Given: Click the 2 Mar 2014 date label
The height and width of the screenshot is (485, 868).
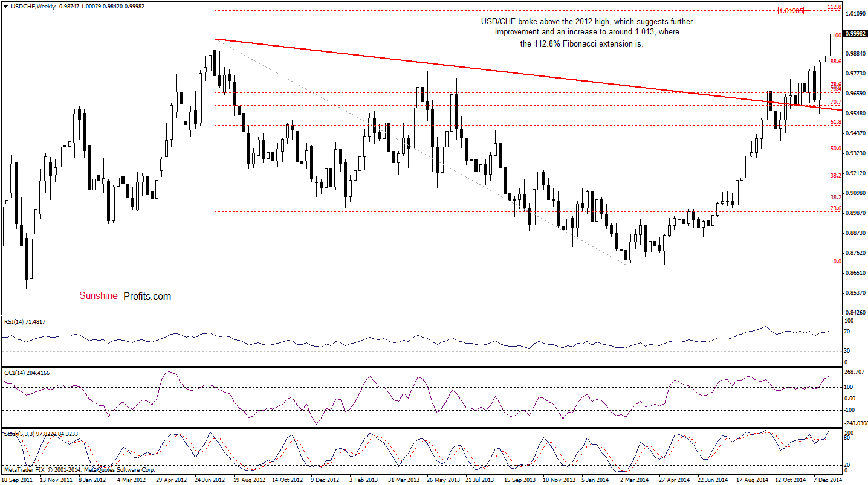Looking at the screenshot, I should click(634, 480).
